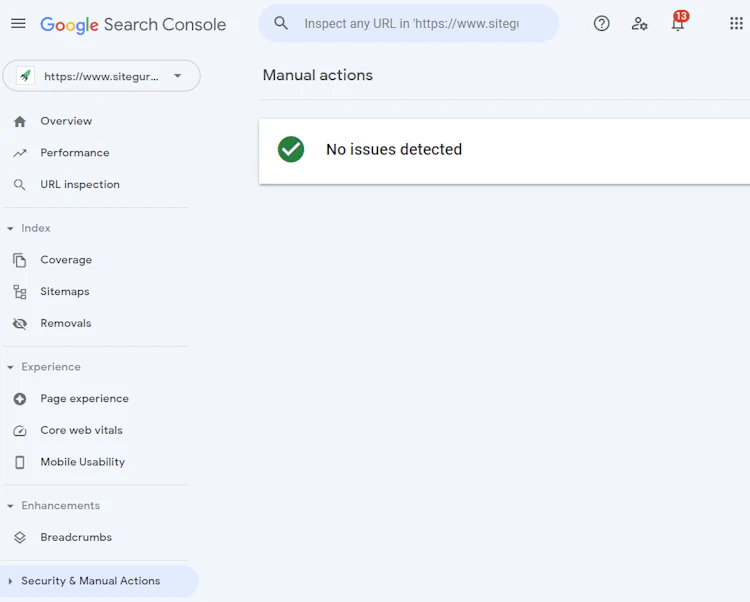The image size is (750, 602).
Task: Click the Mobile Usability phone icon
Action: click(x=20, y=462)
